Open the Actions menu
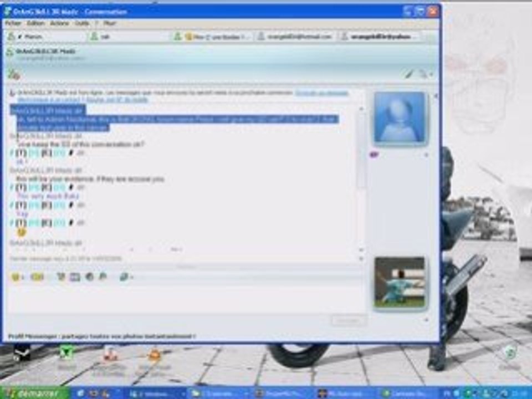 coord(59,23)
